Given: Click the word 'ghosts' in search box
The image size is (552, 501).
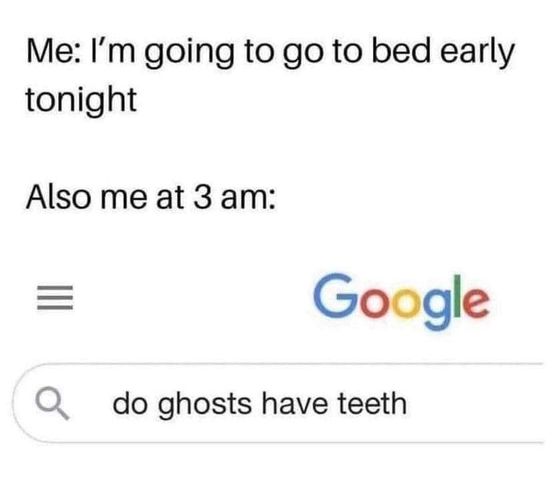Looking at the screenshot, I should point(205,405).
